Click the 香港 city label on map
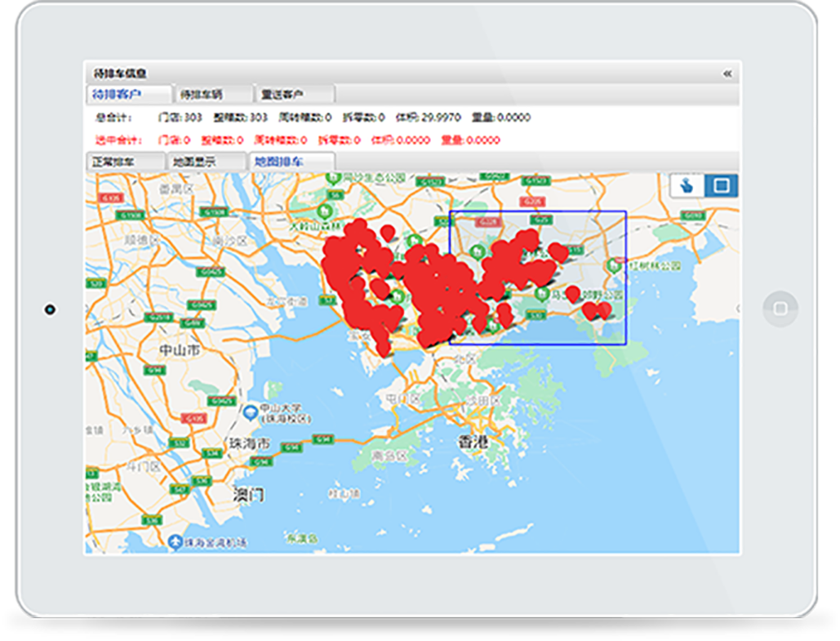The width and height of the screenshot is (840, 641). (473, 442)
